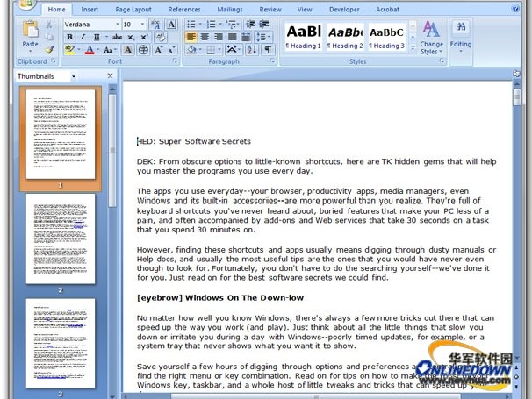Toggle bold formatting
This screenshot has height=399, width=532.
coord(69,38)
